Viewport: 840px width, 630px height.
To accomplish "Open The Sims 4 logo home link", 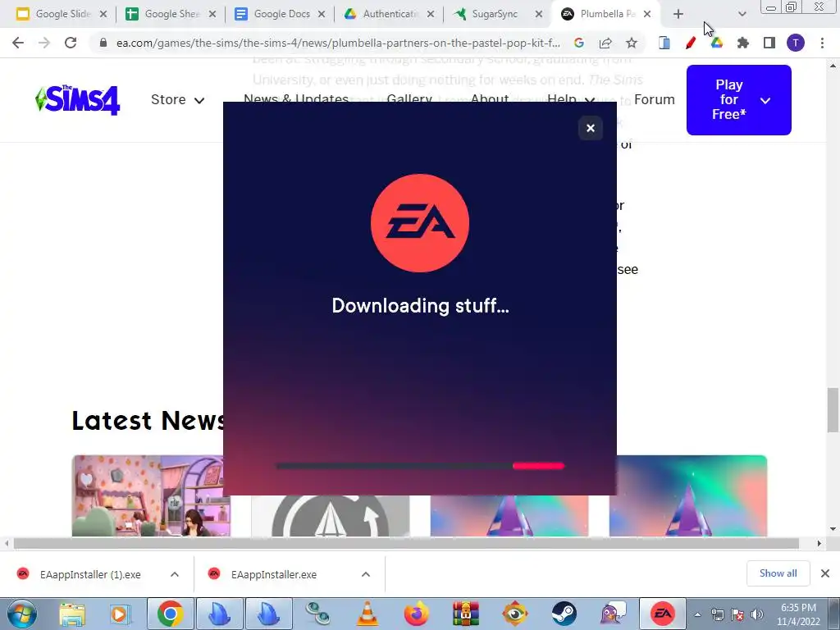I will coord(78,99).
